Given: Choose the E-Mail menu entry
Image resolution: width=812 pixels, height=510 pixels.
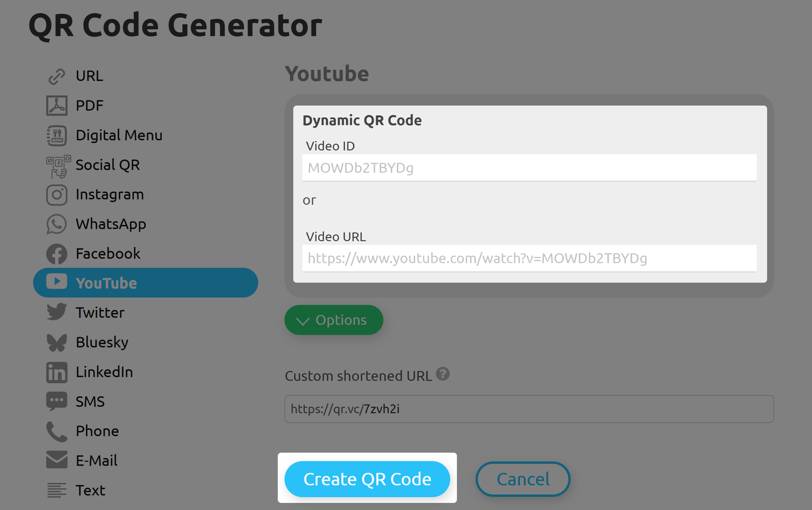Looking at the screenshot, I should 96,460.
